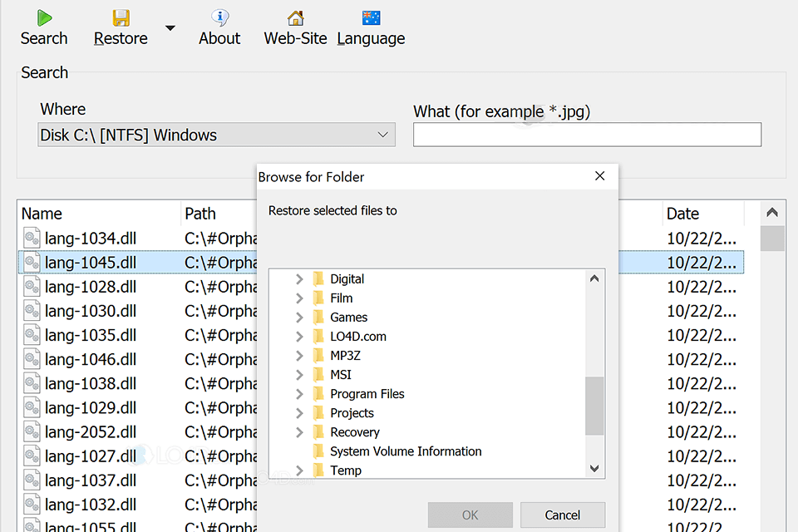
Task: Select the Games folder icon
Action: 318,318
